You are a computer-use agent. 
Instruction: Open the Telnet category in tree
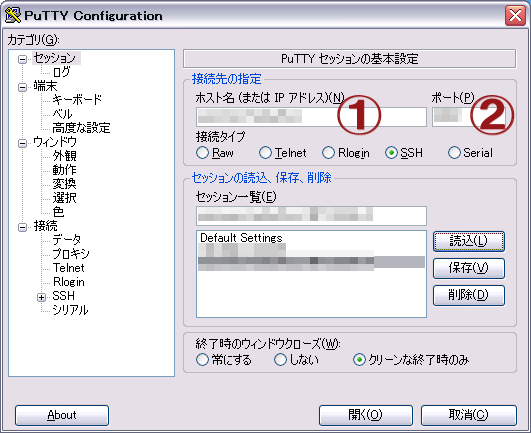coord(68,268)
